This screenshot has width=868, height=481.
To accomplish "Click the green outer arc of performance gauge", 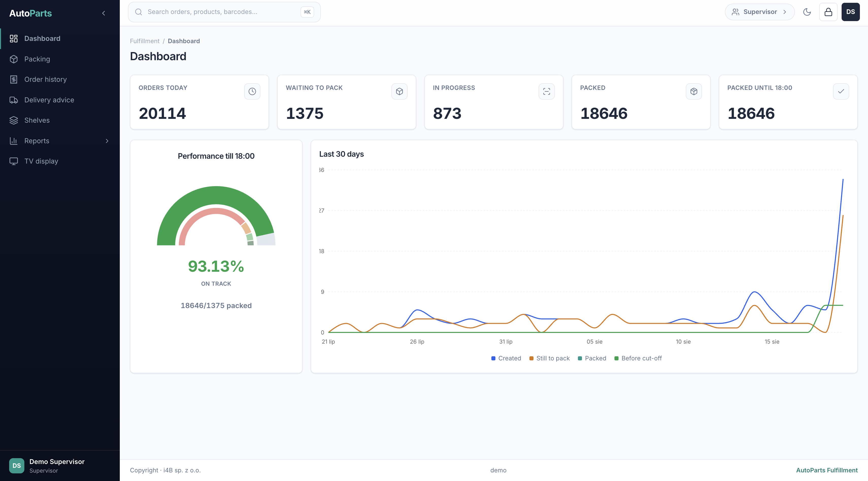I will pyautogui.click(x=216, y=195).
